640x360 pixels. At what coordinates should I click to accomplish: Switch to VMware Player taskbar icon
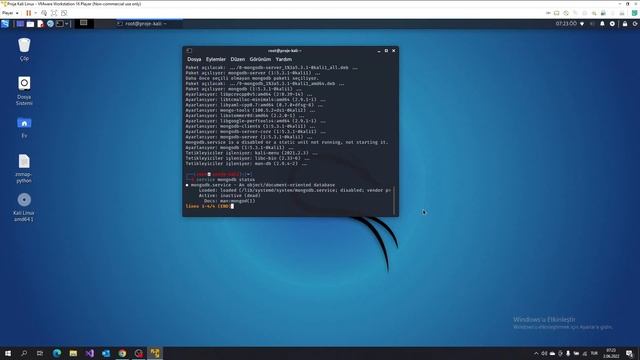tap(155, 353)
